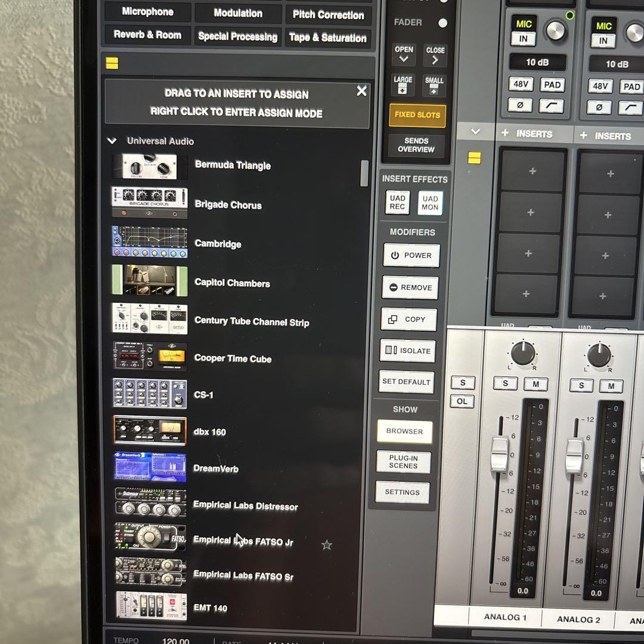Select the Empirical Labs FATSO Sr icon
Image resolution: width=644 pixels, height=644 pixels.
click(151, 571)
